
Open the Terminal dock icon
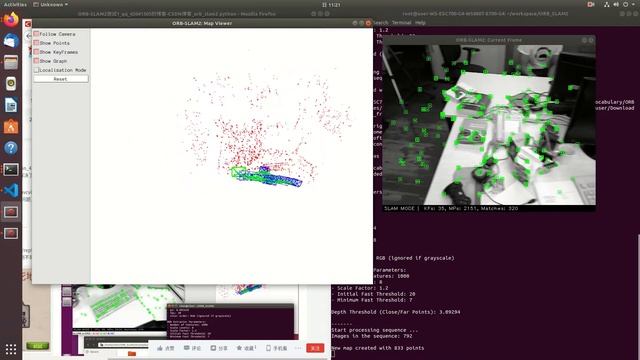11,169
